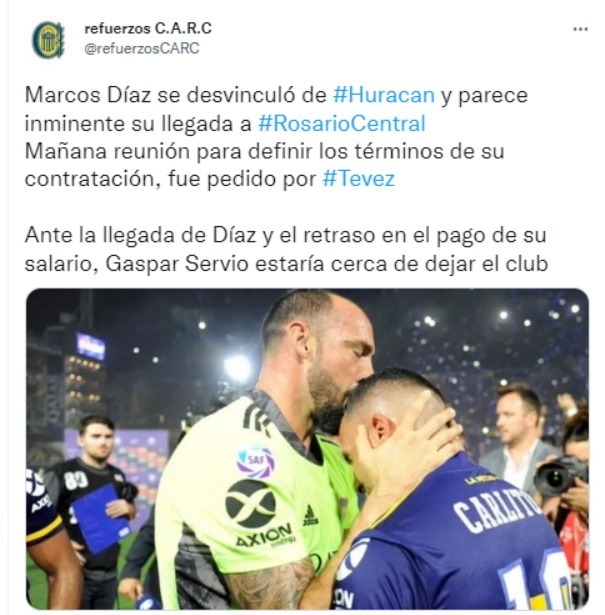Viewport: 605px width, 615px height.
Task: Click the line Mañana reunión para definir
Action: pyautogui.click(x=264, y=151)
